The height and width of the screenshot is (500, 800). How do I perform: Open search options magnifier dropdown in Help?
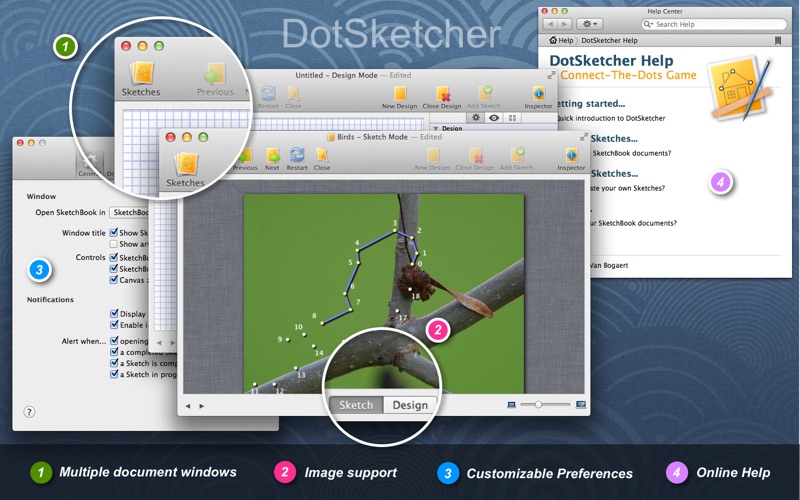pos(648,24)
